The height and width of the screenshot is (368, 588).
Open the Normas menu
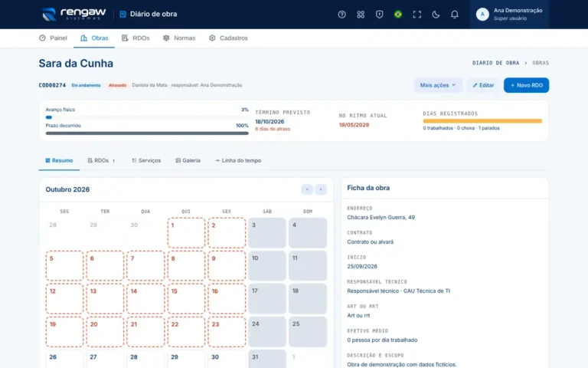(x=179, y=38)
